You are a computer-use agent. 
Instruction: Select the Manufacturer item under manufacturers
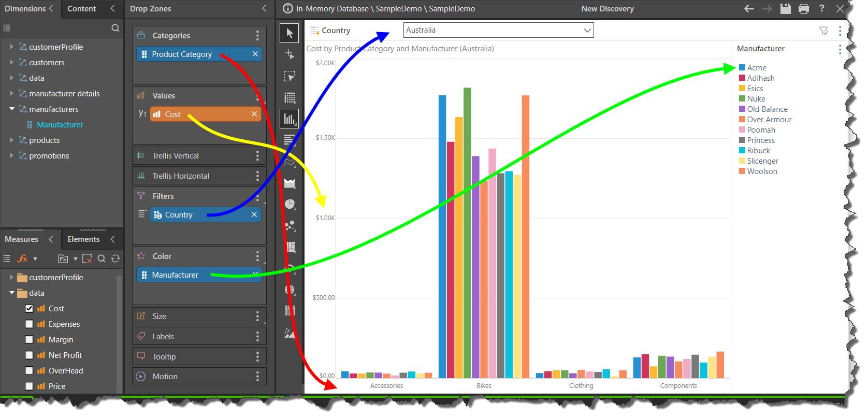pyautogui.click(x=60, y=125)
